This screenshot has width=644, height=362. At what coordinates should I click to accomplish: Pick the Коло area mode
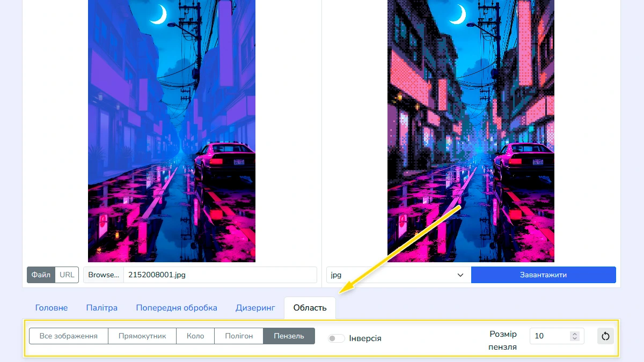click(195, 336)
